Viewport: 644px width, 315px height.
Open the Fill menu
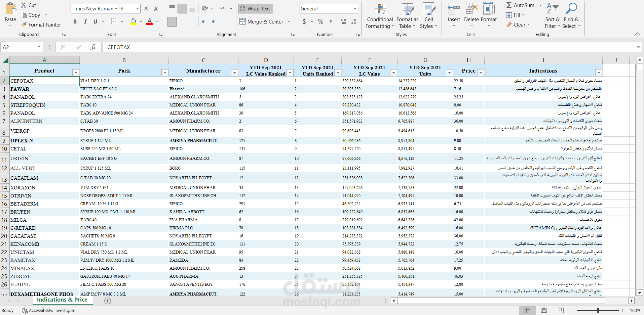[x=516, y=15]
